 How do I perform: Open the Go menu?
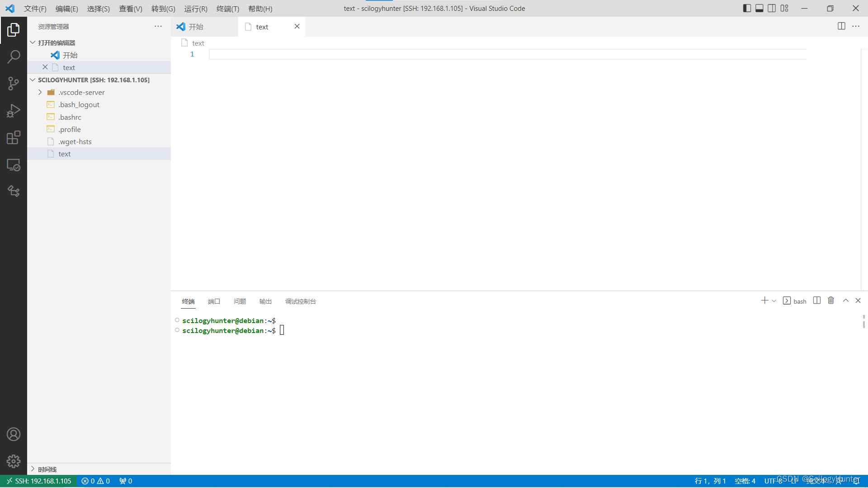[x=163, y=9]
